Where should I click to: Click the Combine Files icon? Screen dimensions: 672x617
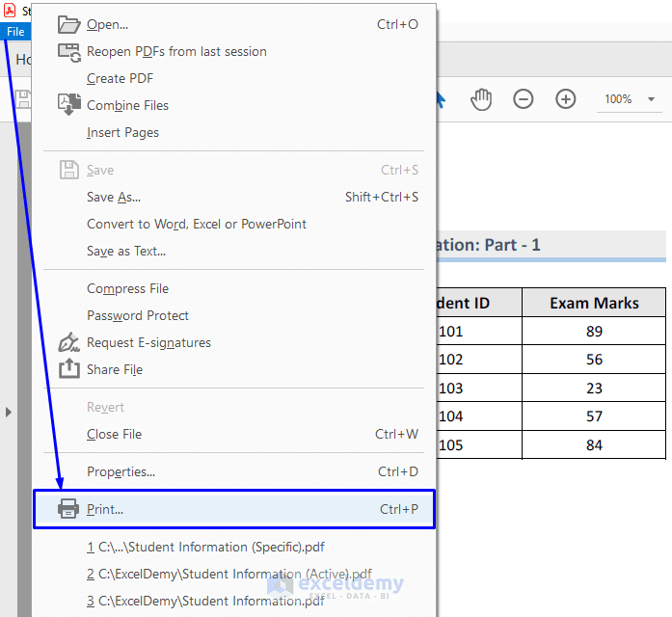point(69,104)
